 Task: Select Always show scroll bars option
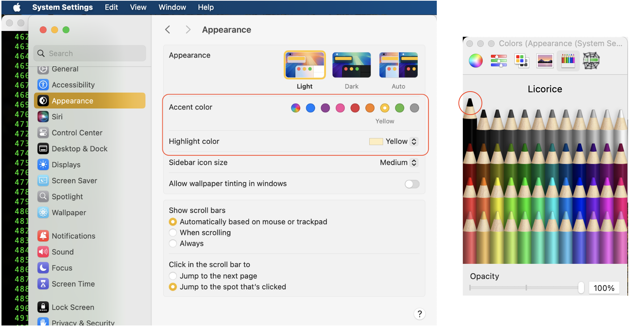(173, 243)
